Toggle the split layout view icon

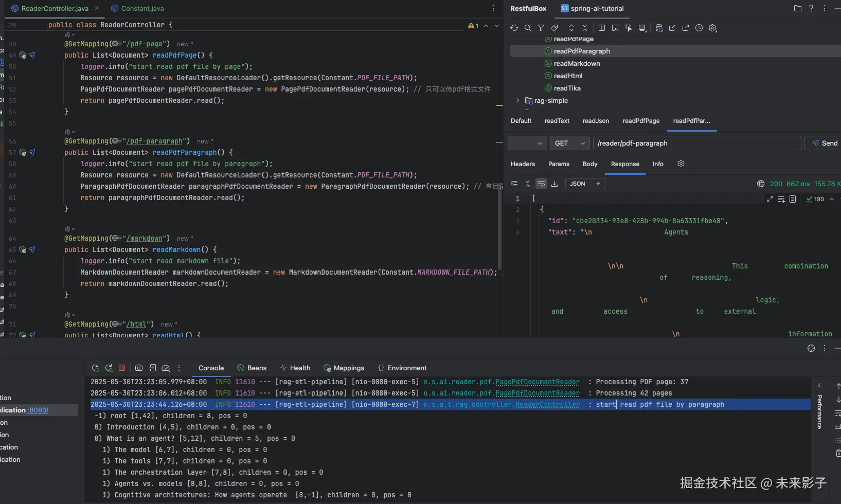pos(601,28)
